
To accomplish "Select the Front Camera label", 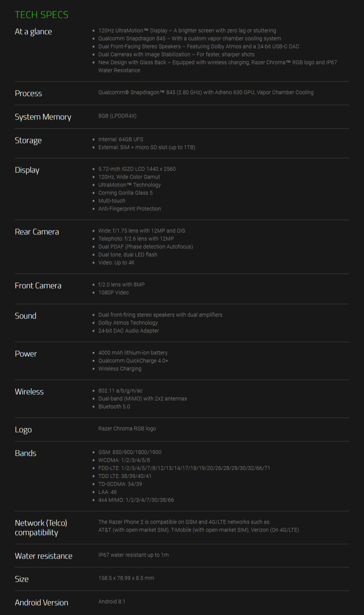I will coord(38,286).
